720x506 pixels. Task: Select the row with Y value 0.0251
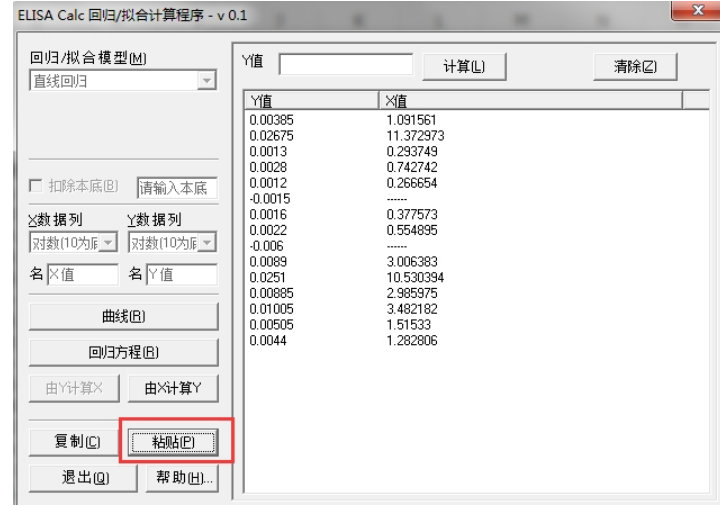pyautogui.click(x=477, y=277)
